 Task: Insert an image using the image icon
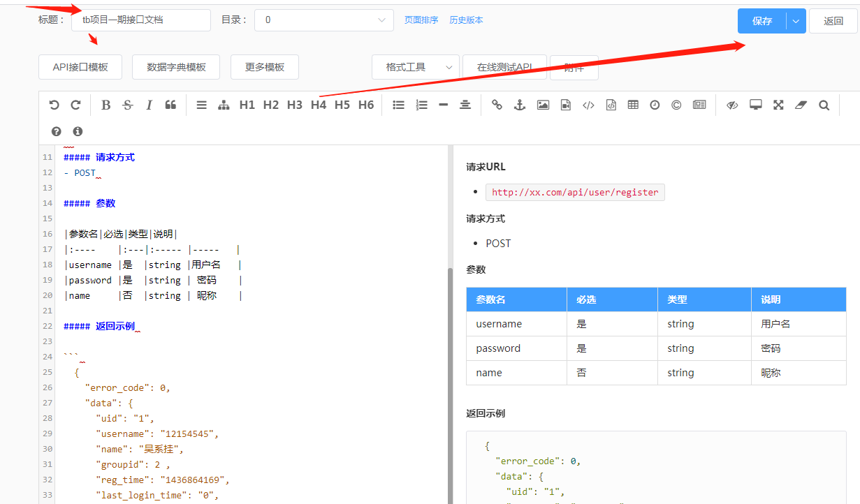click(x=543, y=104)
